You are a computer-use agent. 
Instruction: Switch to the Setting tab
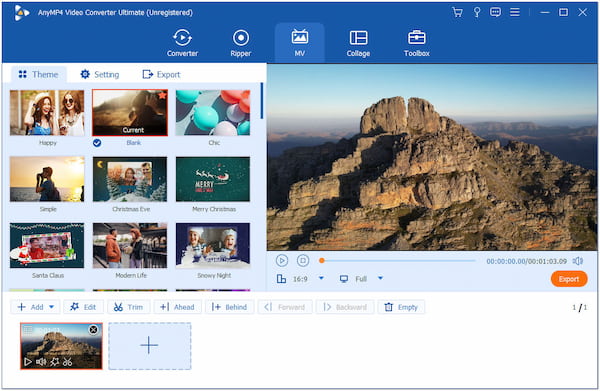coord(99,74)
